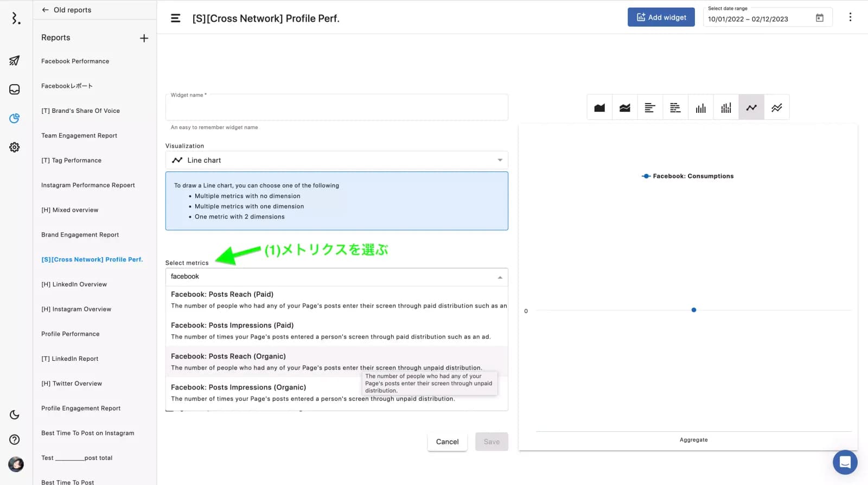The image size is (868, 485).
Task: Toggle dark mode with moon icon
Action: coord(15,415)
